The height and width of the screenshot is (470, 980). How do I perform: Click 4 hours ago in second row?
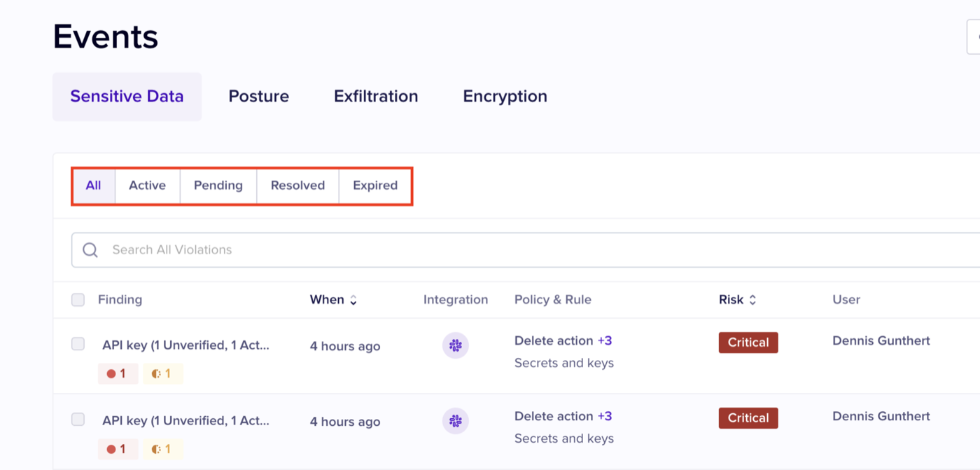point(345,422)
